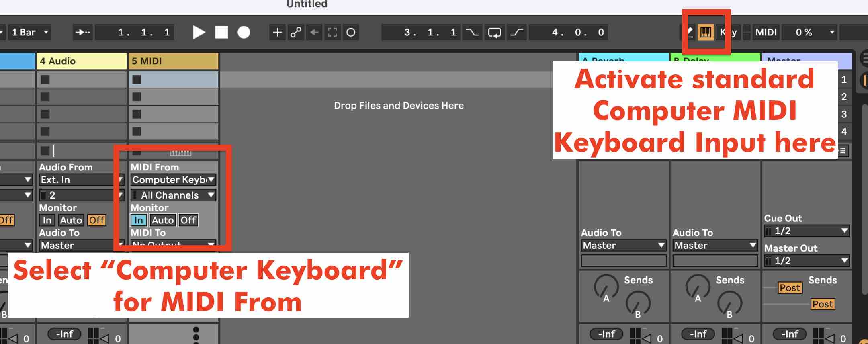Set 5 MIDI track monitor to Auto
Viewport: 868px width, 344px height.
click(162, 220)
